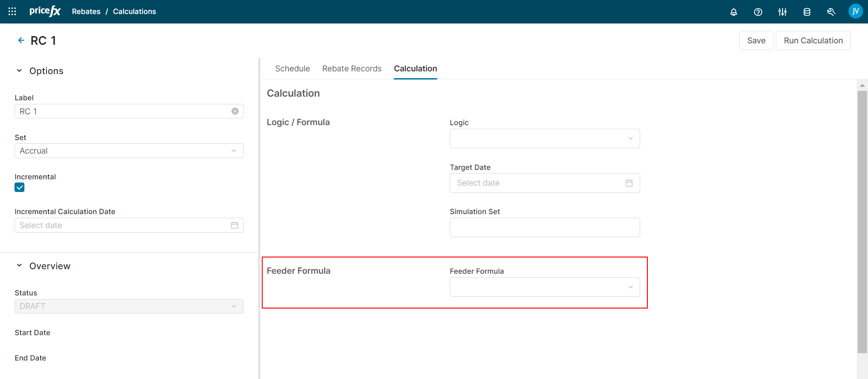Click the back arrow next to RC 1
Viewport: 868px width, 379px height.
click(21, 41)
